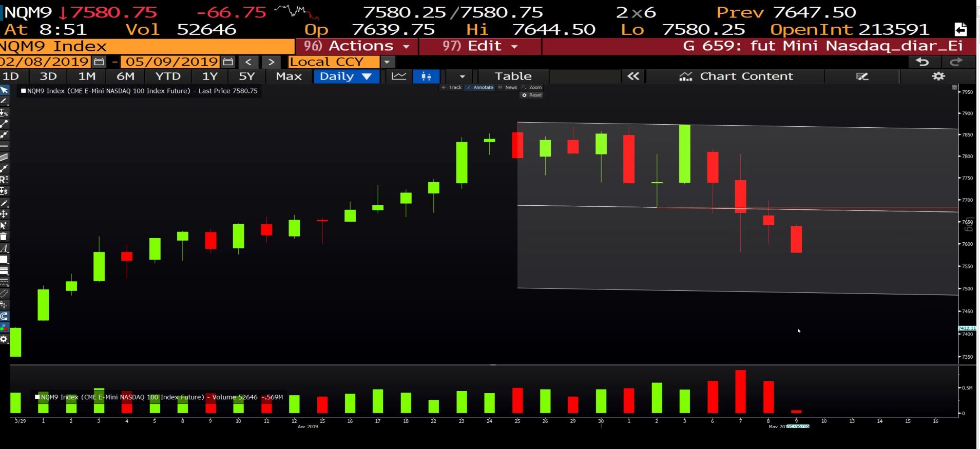Select the two-point trend line tool

pyautogui.click(x=4, y=124)
